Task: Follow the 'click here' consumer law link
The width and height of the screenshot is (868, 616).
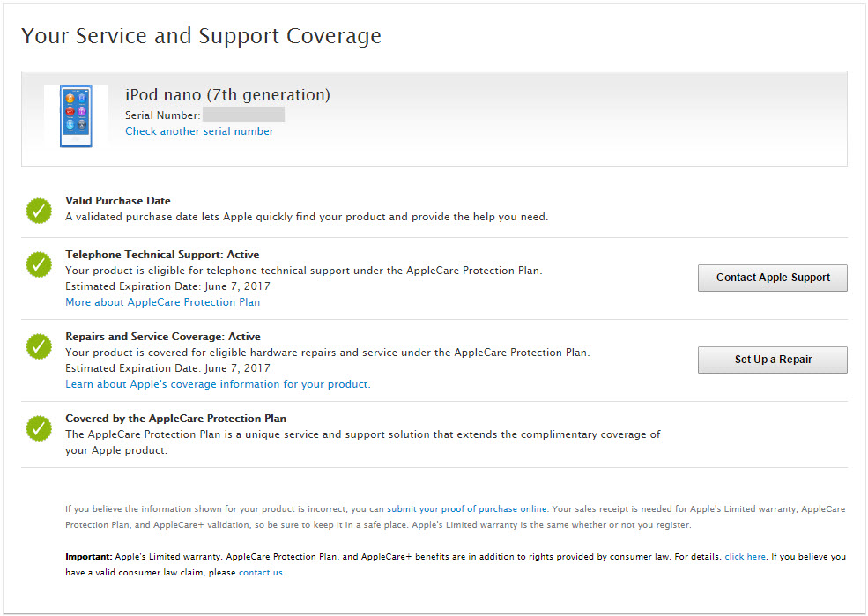Action: pos(745,557)
